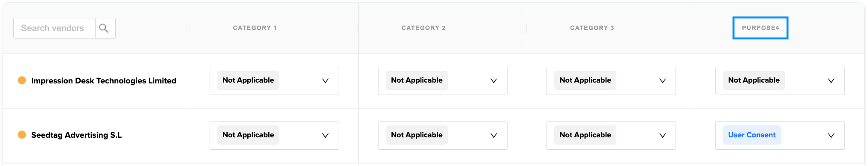868x166 pixels.
Task: Click orange status dot for Seedtag Advertising
Action: (x=22, y=135)
